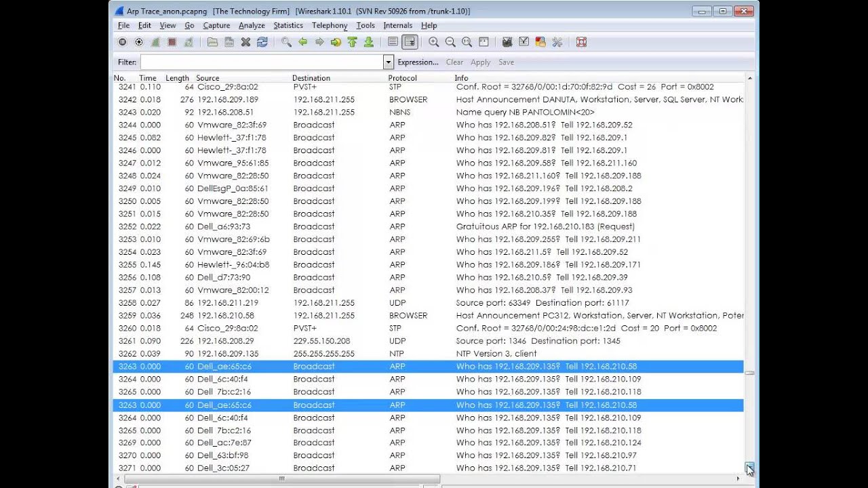Image resolution: width=868 pixels, height=488 pixels.
Task: Open the View menu
Action: click(167, 25)
